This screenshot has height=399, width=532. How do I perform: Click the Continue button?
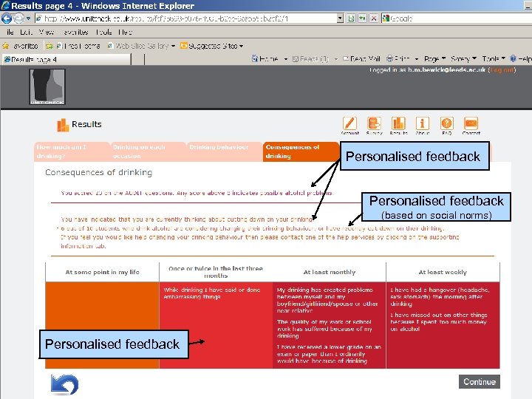point(479,382)
